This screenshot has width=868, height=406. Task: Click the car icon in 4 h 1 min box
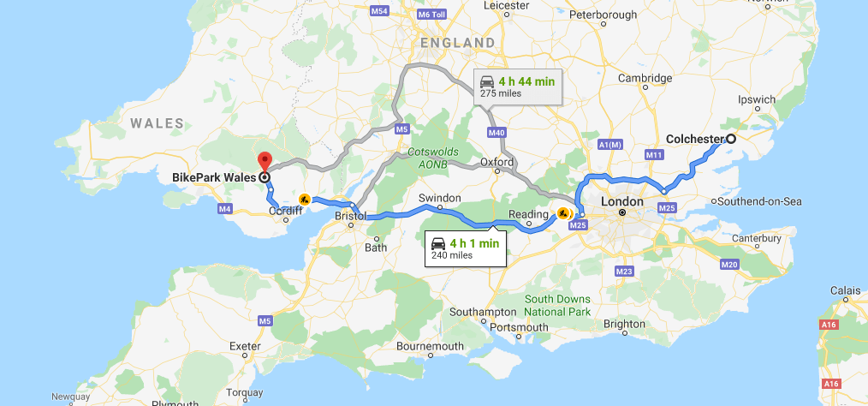[438, 244]
